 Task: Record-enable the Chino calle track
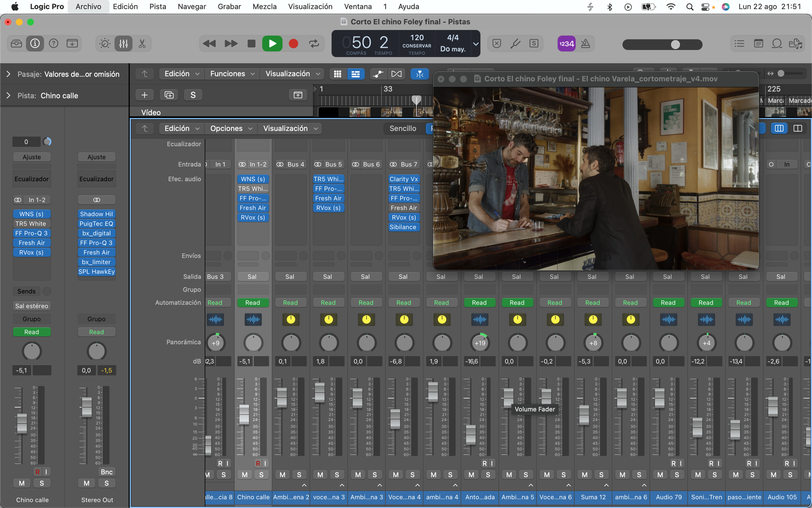click(x=38, y=472)
